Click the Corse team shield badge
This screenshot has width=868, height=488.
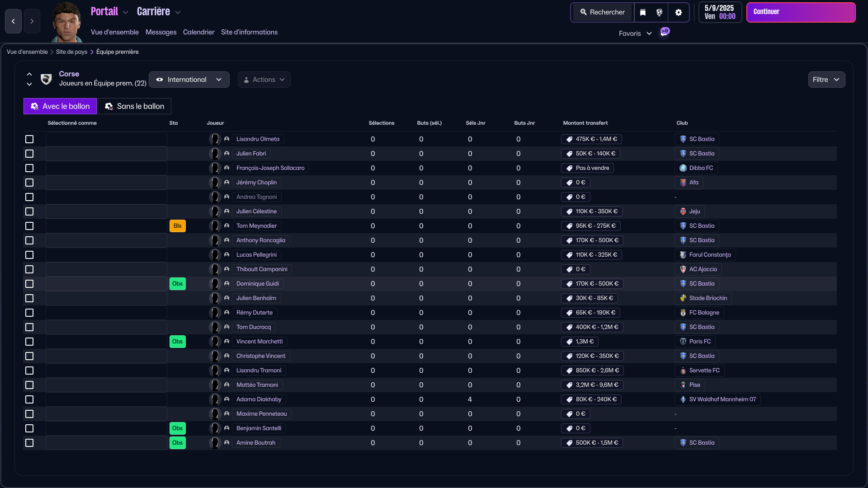[46, 80]
